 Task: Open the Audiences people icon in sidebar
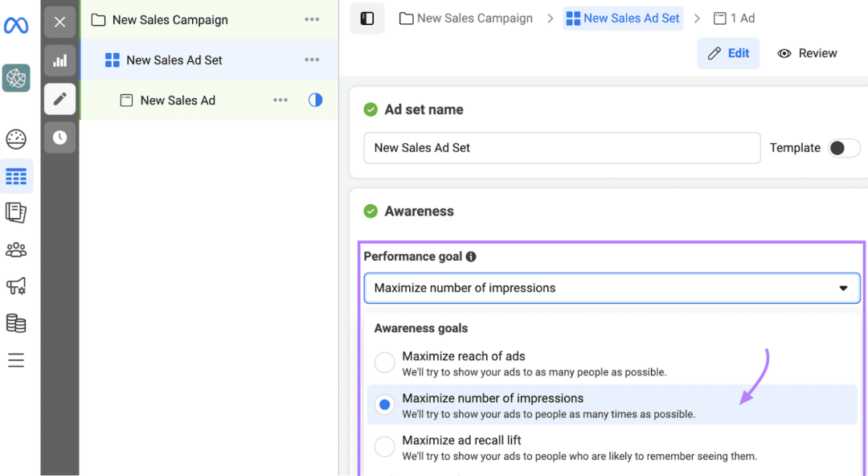pos(16,250)
